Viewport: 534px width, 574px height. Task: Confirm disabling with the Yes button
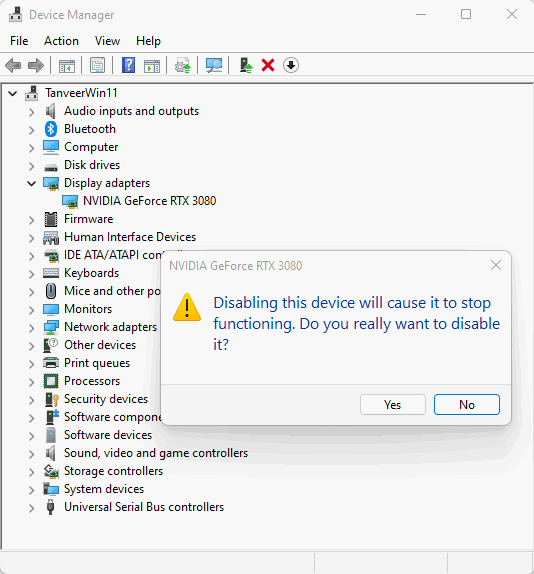(393, 405)
